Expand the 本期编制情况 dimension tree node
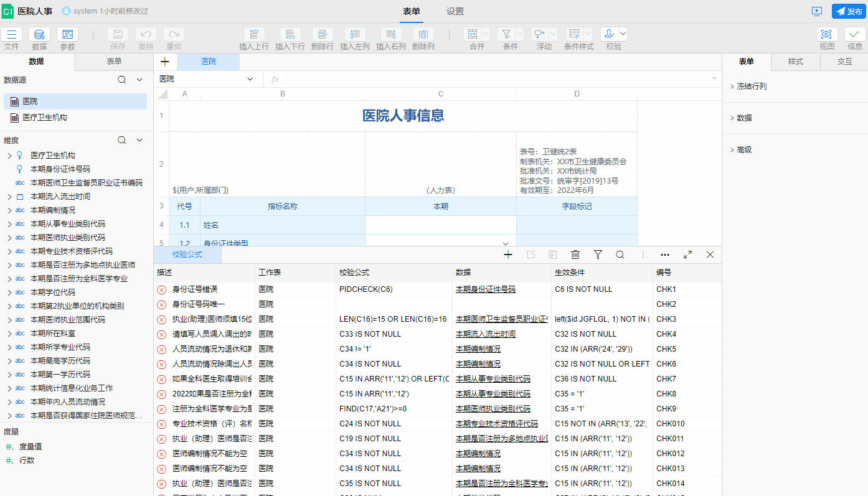The height and width of the screenshot is (496, 868). pos(9,210)
